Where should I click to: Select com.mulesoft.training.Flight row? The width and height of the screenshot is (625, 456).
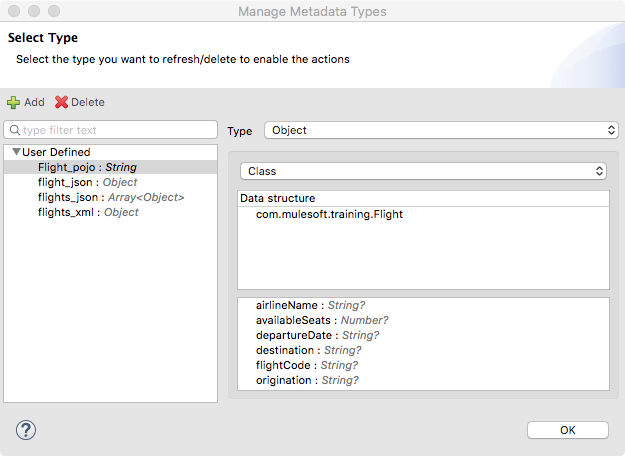423,214
